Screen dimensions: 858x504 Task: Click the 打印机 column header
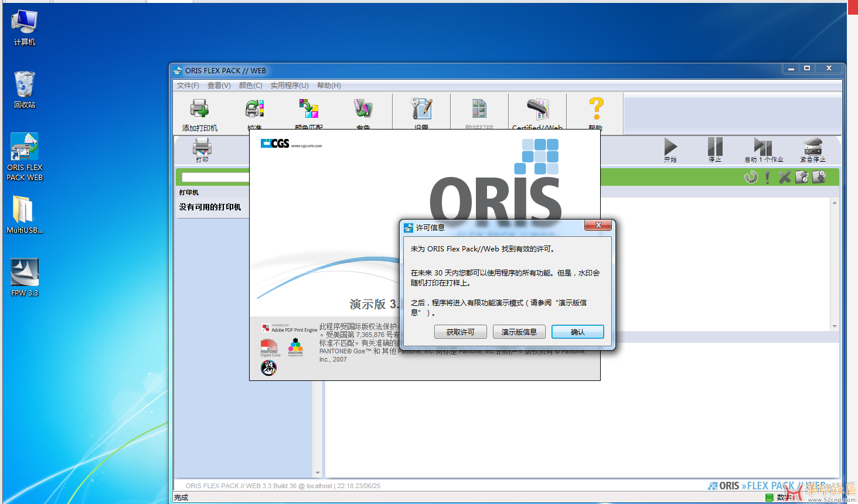click(189, 192)
